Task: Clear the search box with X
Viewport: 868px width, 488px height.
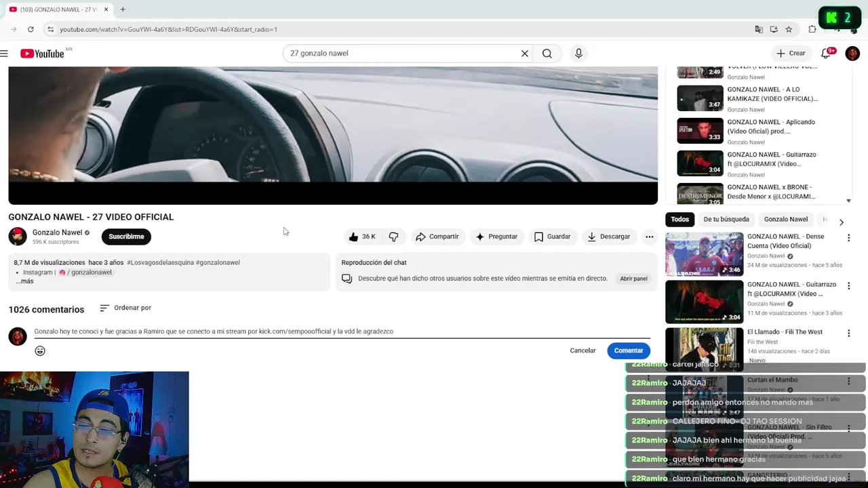Action: click(524, 54)
